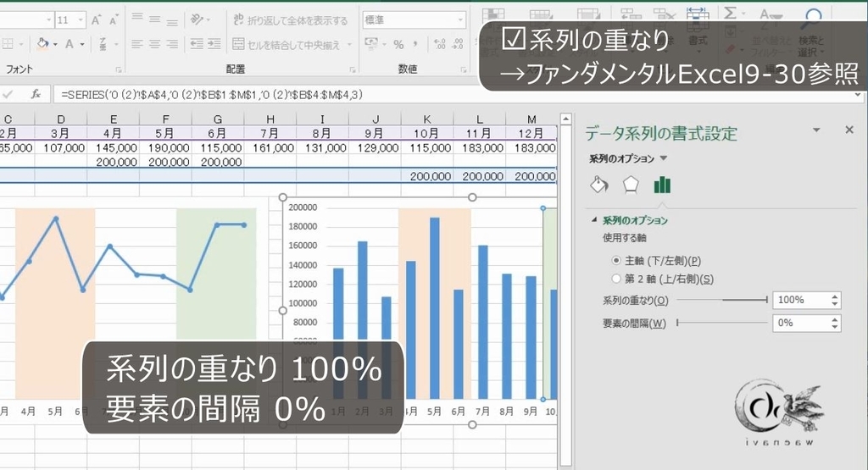Click cell with value 161,000

tap(270, 148)
